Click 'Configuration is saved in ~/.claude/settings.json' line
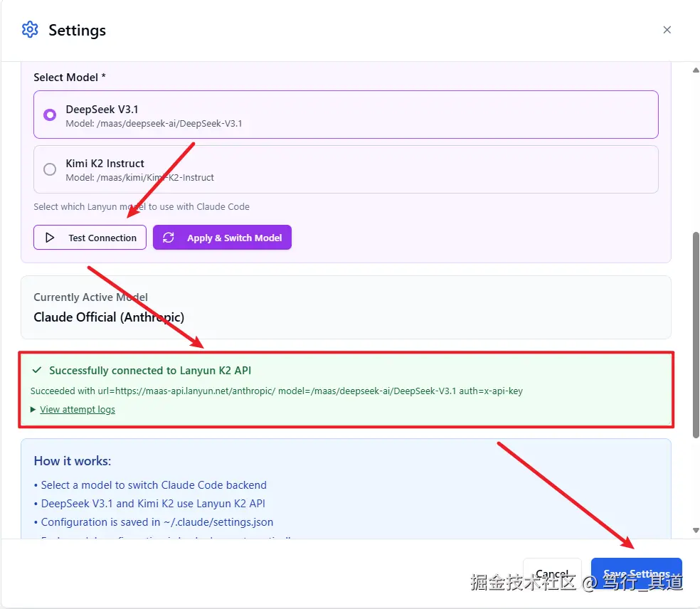 pyautogui.click(x=157, y=522)
